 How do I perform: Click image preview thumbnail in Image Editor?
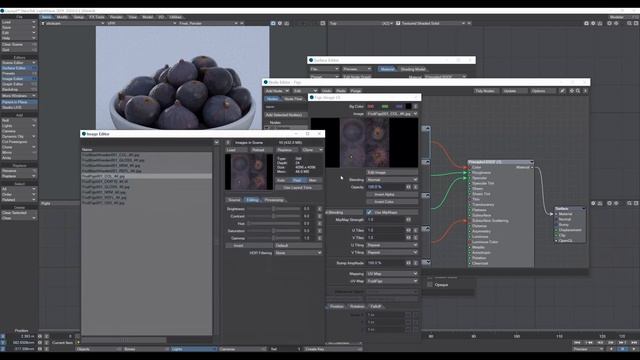(x=249, y=172)
